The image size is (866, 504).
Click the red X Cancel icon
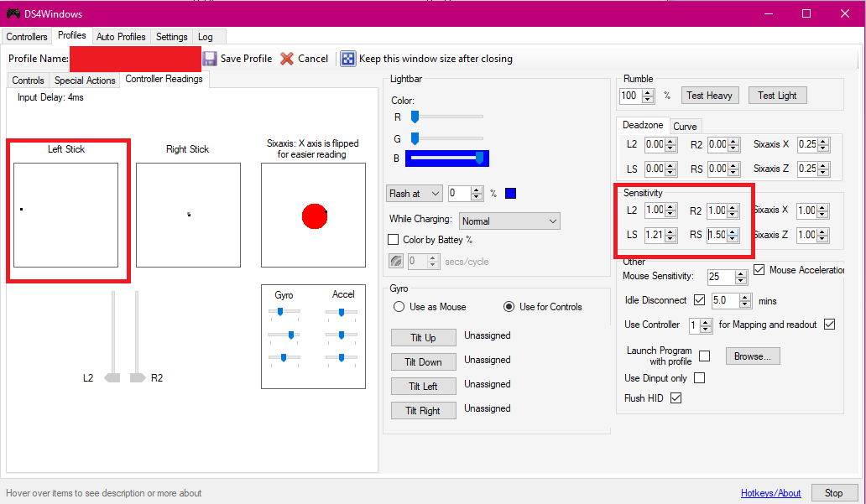tap(287, 59)
